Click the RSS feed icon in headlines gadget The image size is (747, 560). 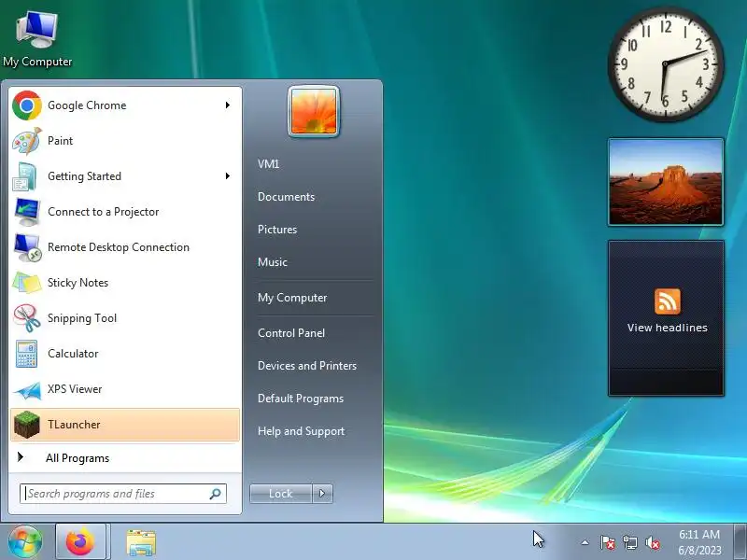667,301
